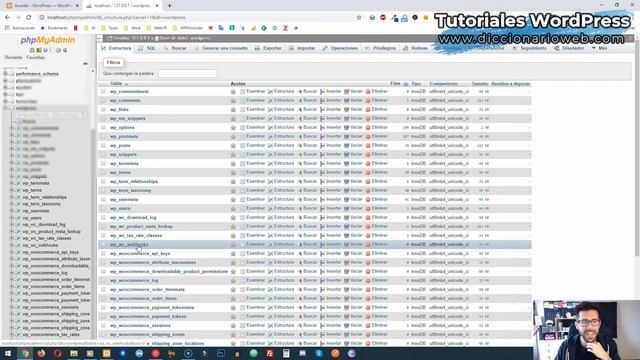This screenshot has width=640, height=360.
Task: Open the navigation panel settings gear icon
Action: click(58, 50)
